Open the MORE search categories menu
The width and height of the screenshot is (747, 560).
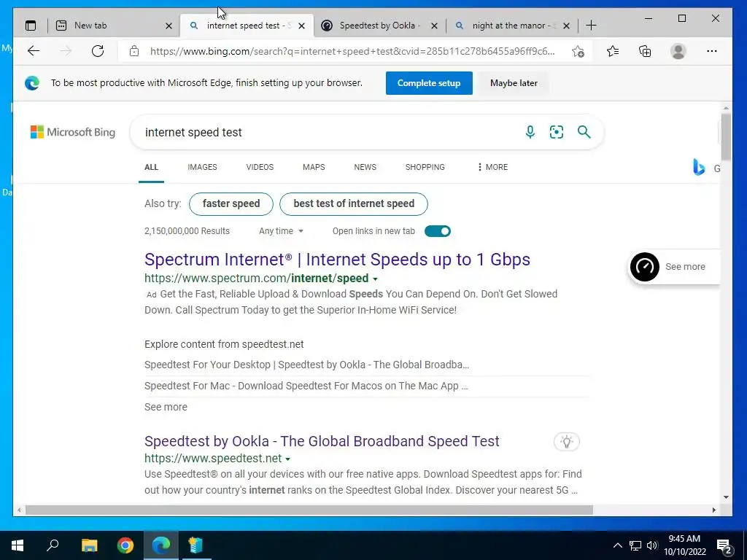(x=492, y=167)
